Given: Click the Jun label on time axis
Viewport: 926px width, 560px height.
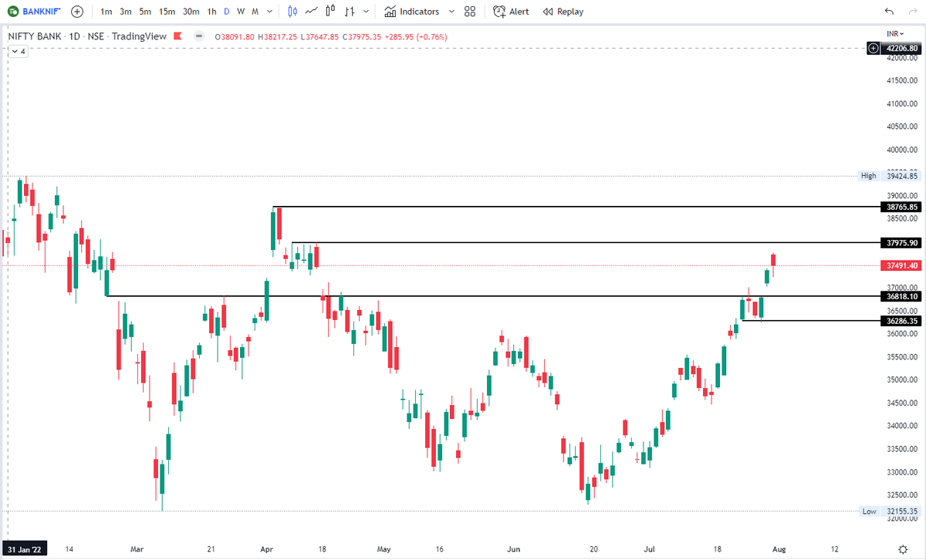Looking at the screenshot, I should 513,549.
